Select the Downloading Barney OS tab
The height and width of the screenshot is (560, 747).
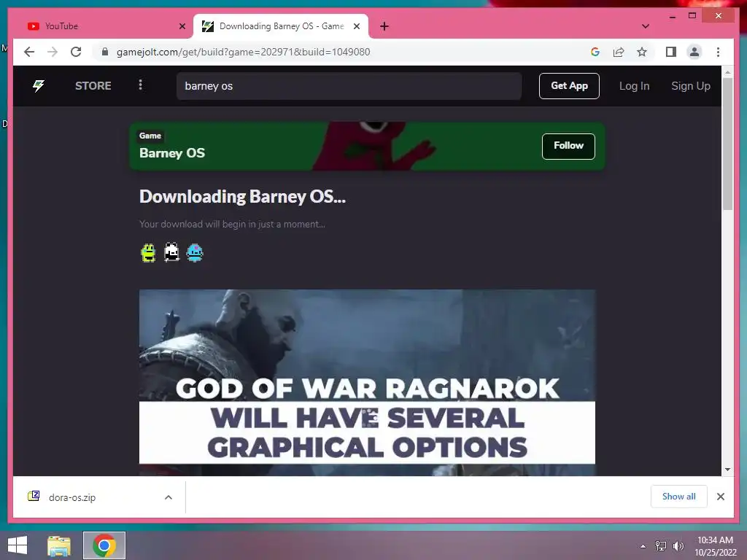pyautogui.click(x=281, y=26)
